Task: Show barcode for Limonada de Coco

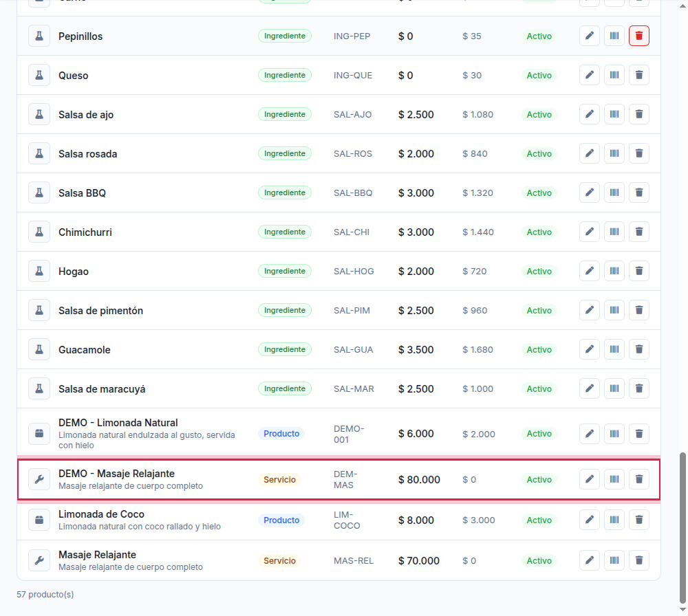Action: click(x=614, y=520)
